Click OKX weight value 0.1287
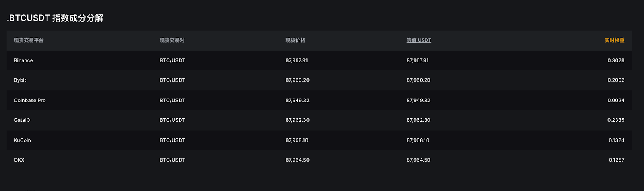Image resolution: width=644 pixels, height=191 pixels. [616, 160]
